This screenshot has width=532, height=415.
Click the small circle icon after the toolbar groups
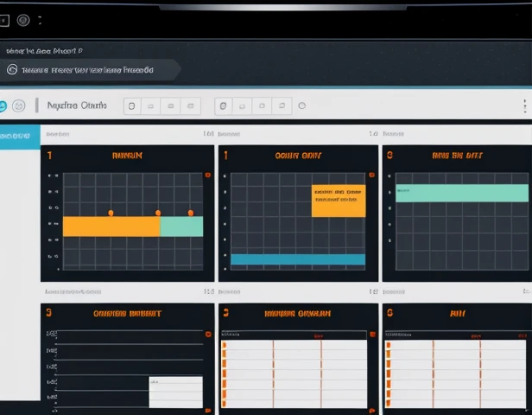[302, 106]
